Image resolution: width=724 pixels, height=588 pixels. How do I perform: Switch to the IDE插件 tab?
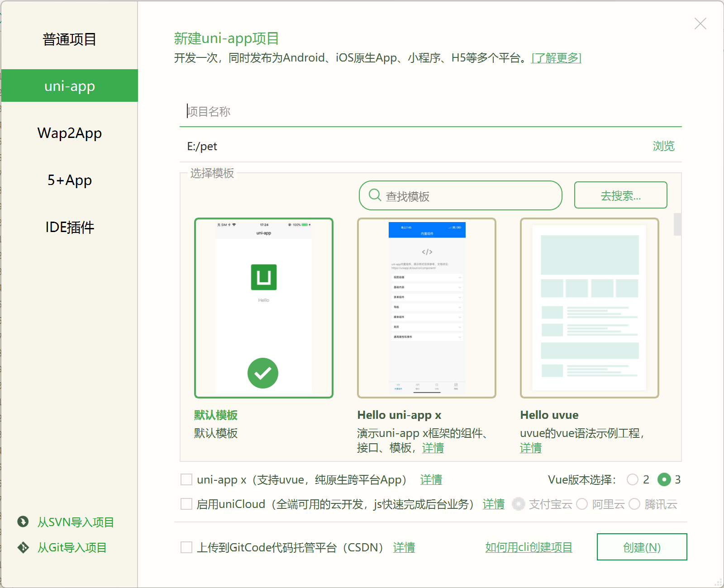tap(70, 227)
